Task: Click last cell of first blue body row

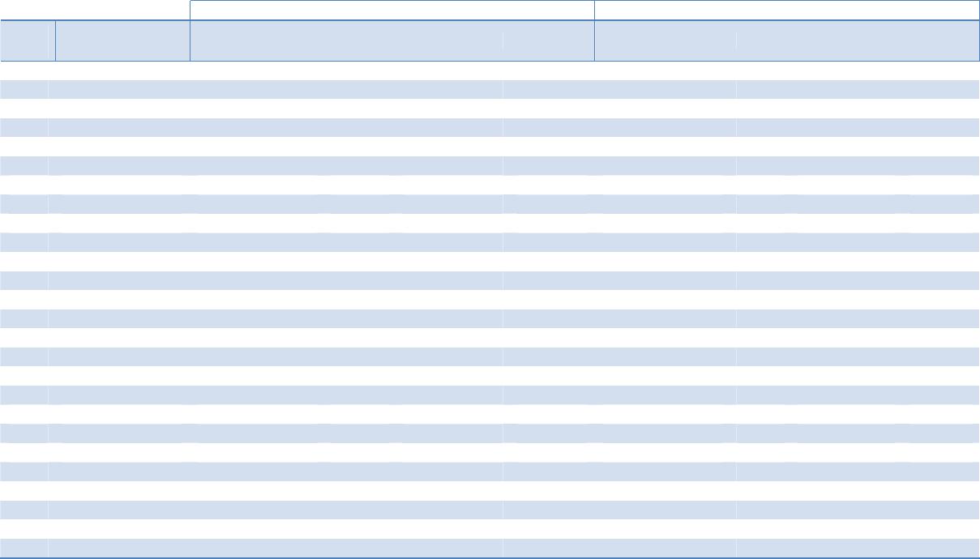Action: click(x=857, y=89)
